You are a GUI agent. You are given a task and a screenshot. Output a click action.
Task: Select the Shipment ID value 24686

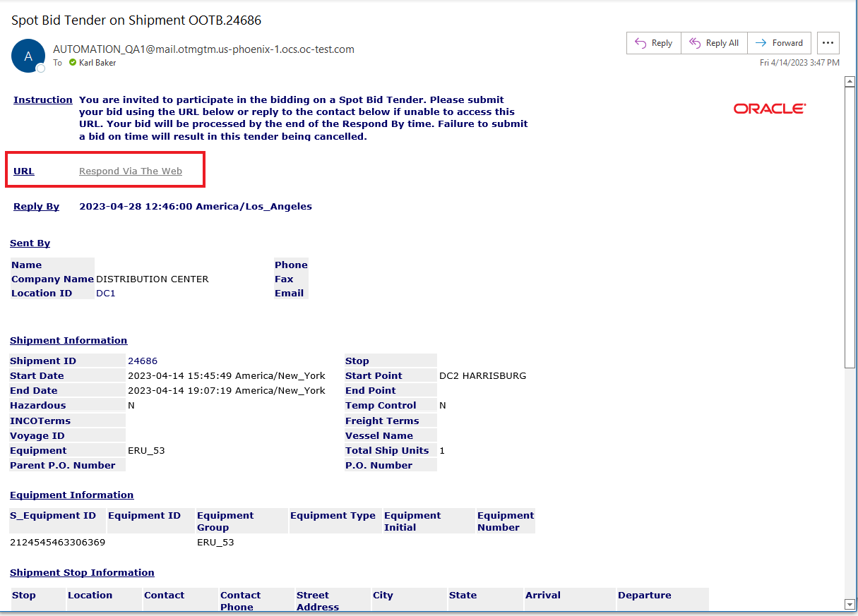click(143, 361)
